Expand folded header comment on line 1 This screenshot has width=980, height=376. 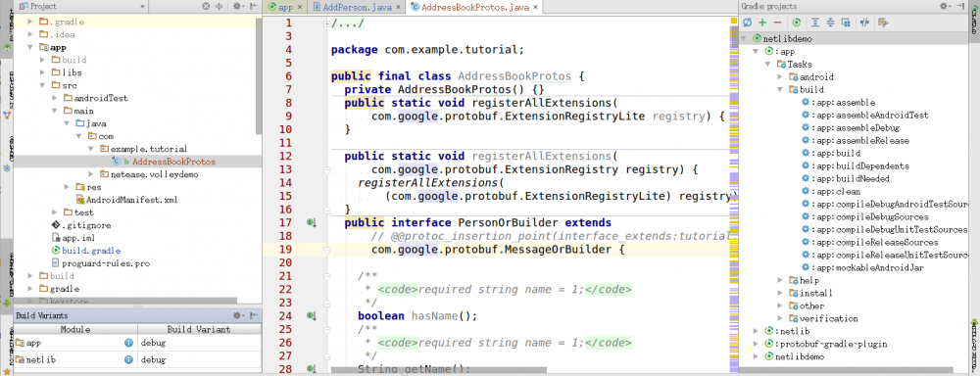click(327, 23)
